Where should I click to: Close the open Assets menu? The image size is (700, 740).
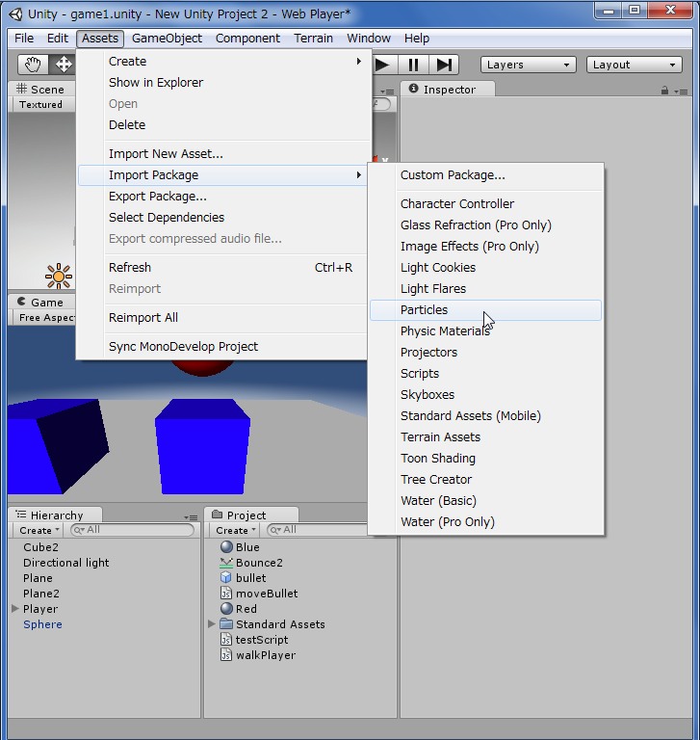[x=100, y=39]
